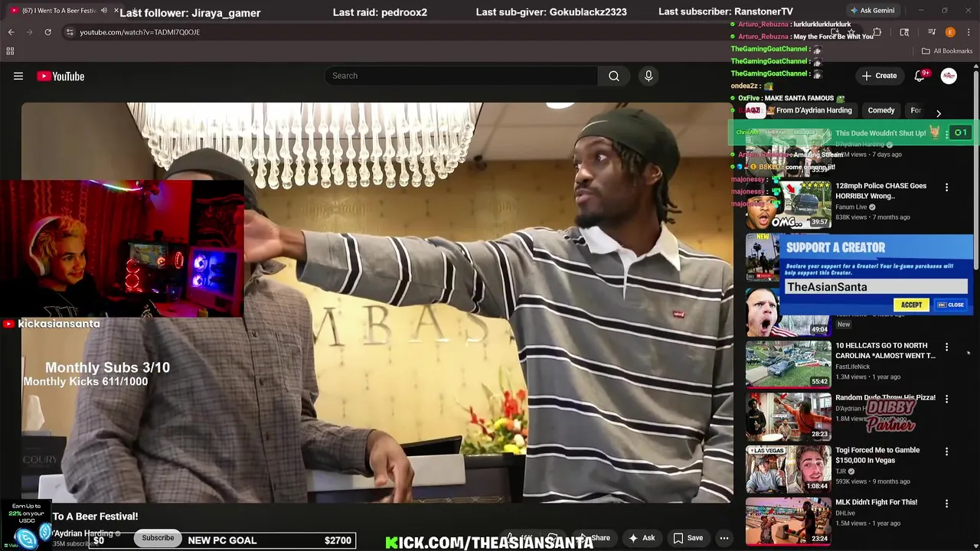The width and height of the screenshot is (980, 551).
Task: View site information icon in address bar
Action: [x=70, y=32]
